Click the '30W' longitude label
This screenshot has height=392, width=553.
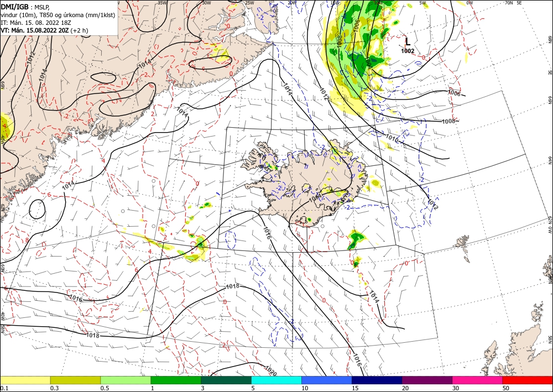206,2
